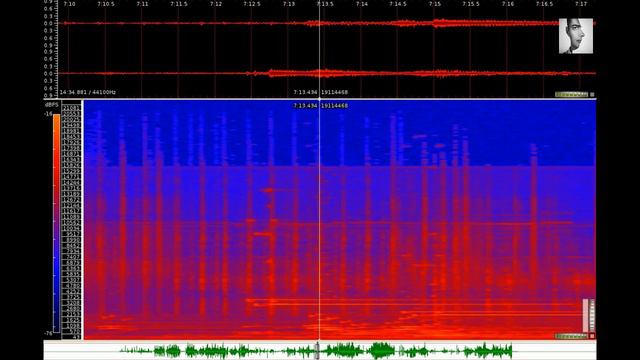Screen dimensions: 640x360
Task: Click the spectrogram ridged vertical zoom thumbwheel
Action: pyautogui.click(x=592, y=316)
